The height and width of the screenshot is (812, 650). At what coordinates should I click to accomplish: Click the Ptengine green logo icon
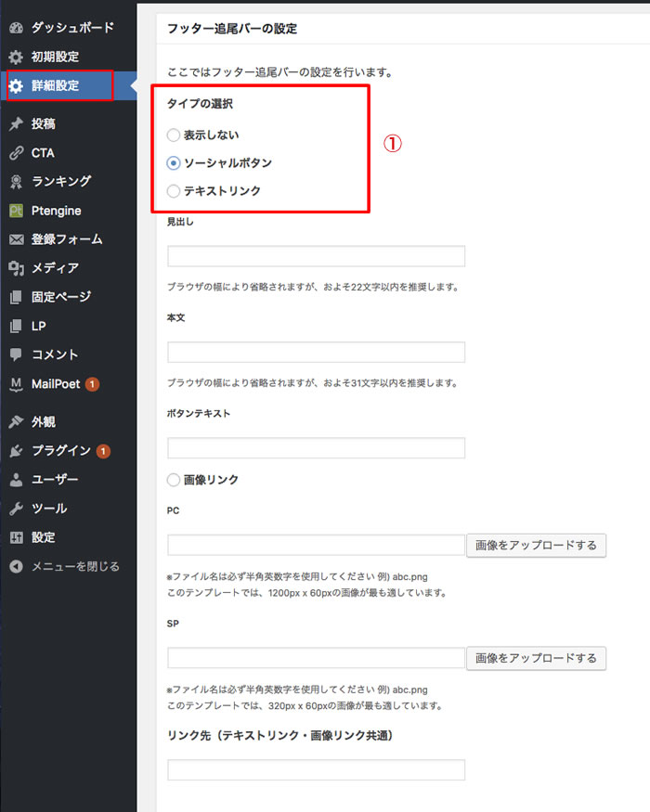(x=16, y=211)
